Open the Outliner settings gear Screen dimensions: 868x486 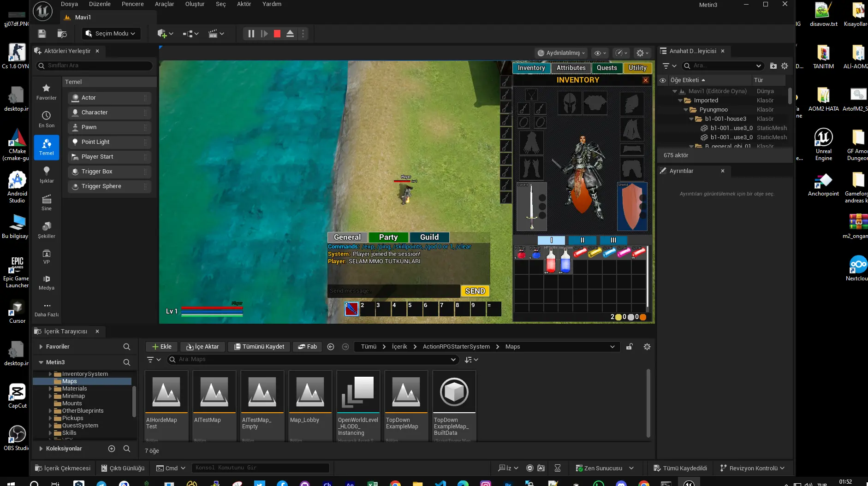coord(785,65)
